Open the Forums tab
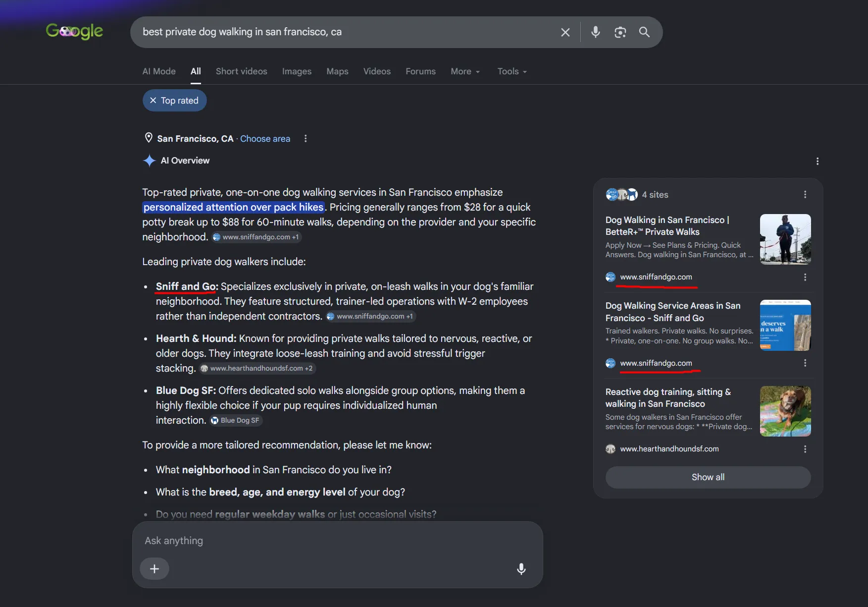Screen dimensions: 868x607 click(x=420, y=71)
